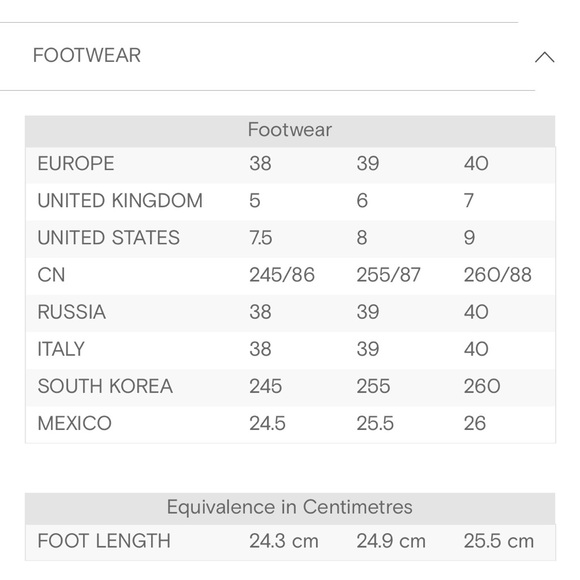
Task: Select CN size 255/87 cell
Action: pos(388,275)
